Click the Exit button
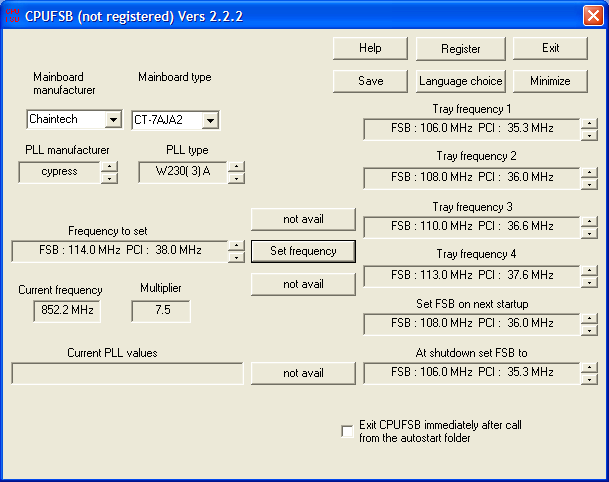The height and width of the screenshot is (482, 609). (550, 48)
